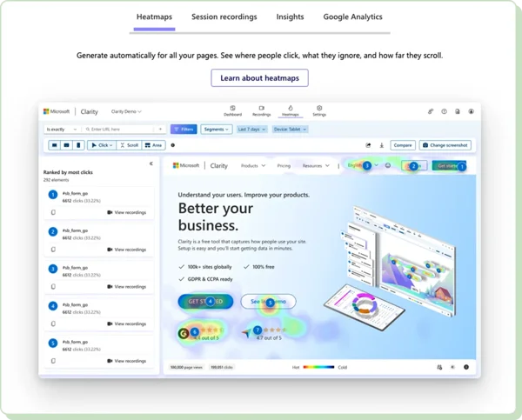The width and height of the screenshot is (522, 420).
Task: Copy selector in rank 5 card
Action: pos(53,361)
